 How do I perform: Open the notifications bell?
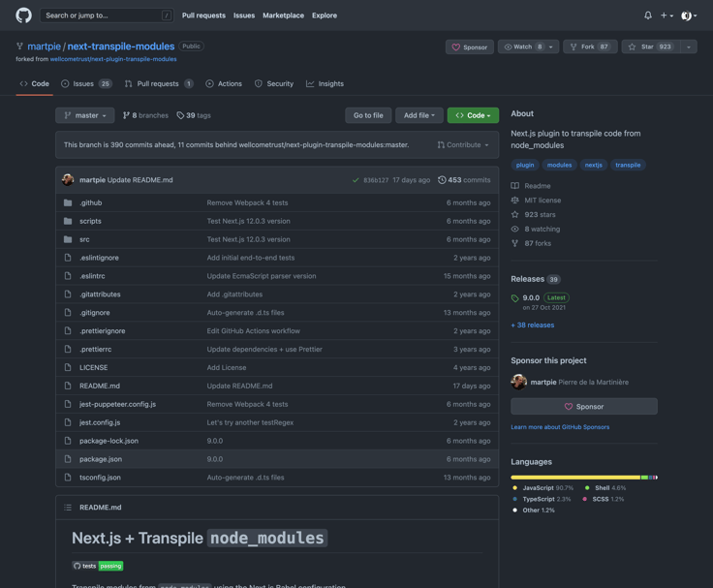coord(648,15)
